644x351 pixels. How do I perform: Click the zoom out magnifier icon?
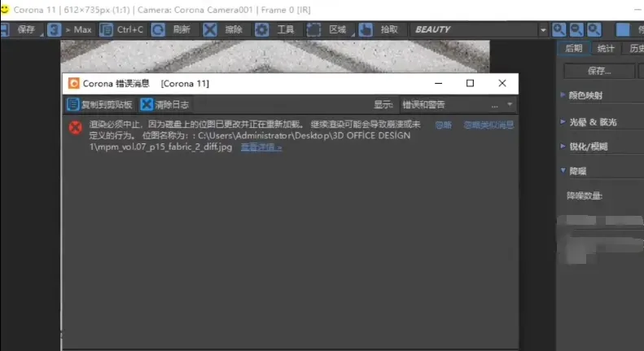click(x=576, y=29)
